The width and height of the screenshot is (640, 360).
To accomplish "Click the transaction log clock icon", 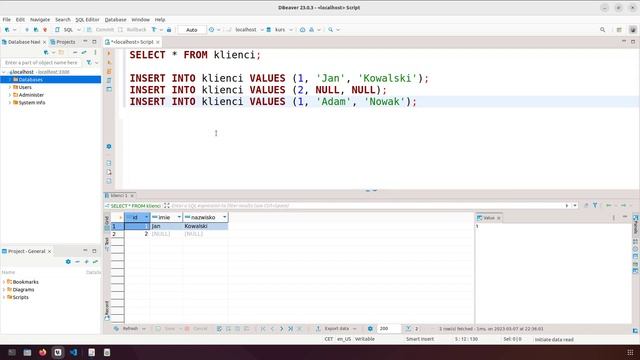I will pos(211,30).
